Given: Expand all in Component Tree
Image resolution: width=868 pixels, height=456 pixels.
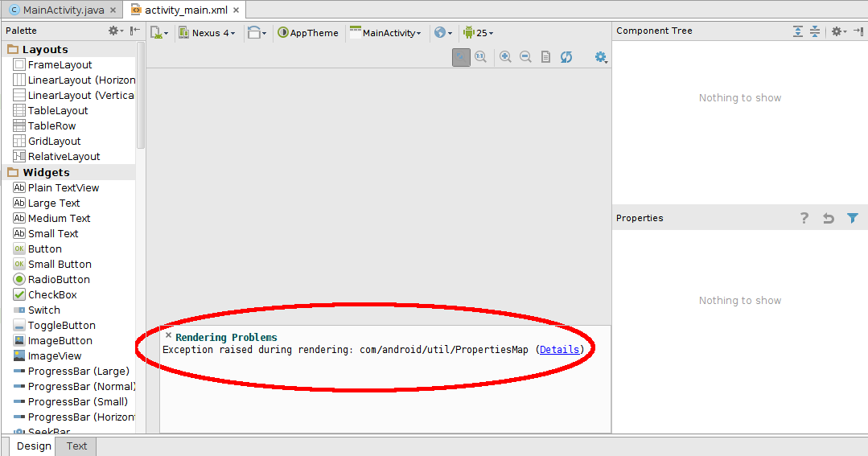Looking at the screenshot, I should click(x=798, y=31).
